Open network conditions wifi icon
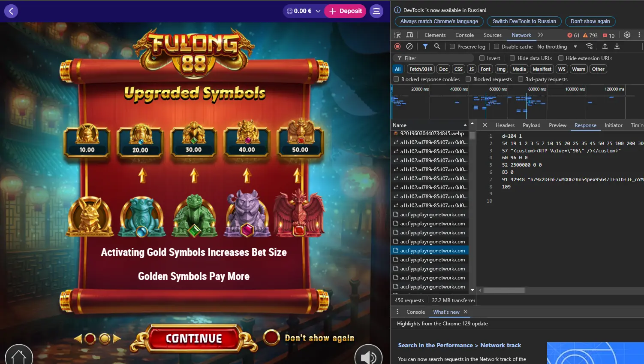 tap(590, 46)
